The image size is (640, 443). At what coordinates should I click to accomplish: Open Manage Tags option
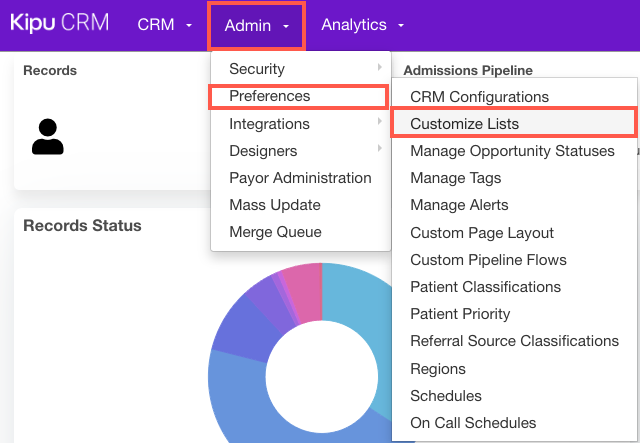[x=455, y=178]
